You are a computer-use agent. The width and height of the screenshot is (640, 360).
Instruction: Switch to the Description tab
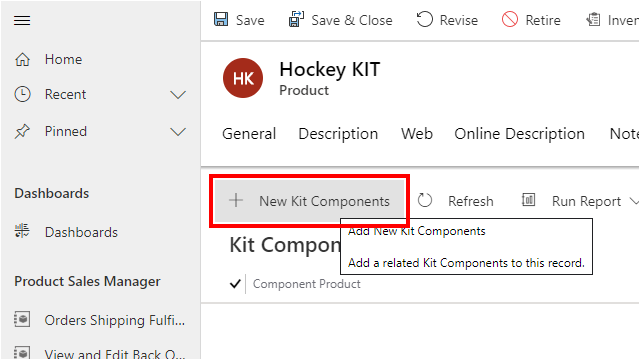[338, 134]
